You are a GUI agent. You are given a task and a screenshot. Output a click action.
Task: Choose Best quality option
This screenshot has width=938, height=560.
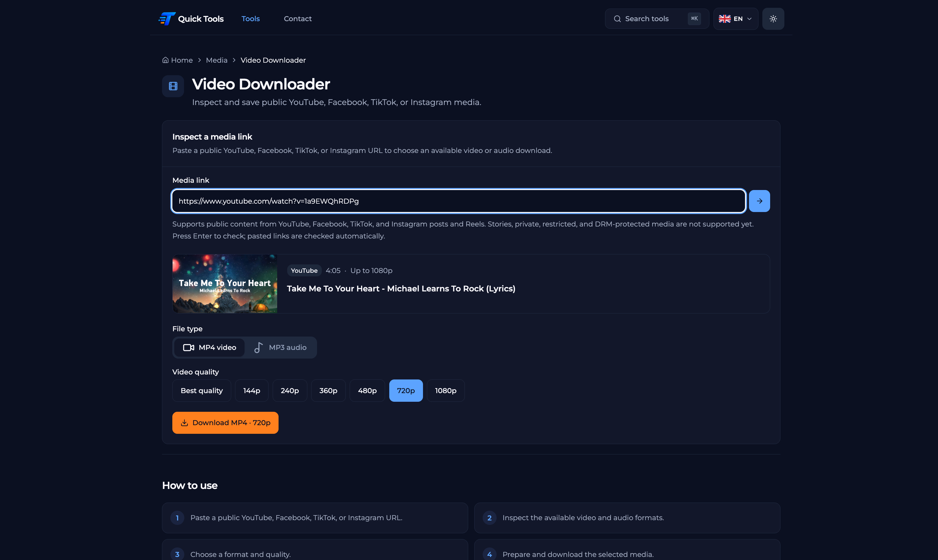202,391
